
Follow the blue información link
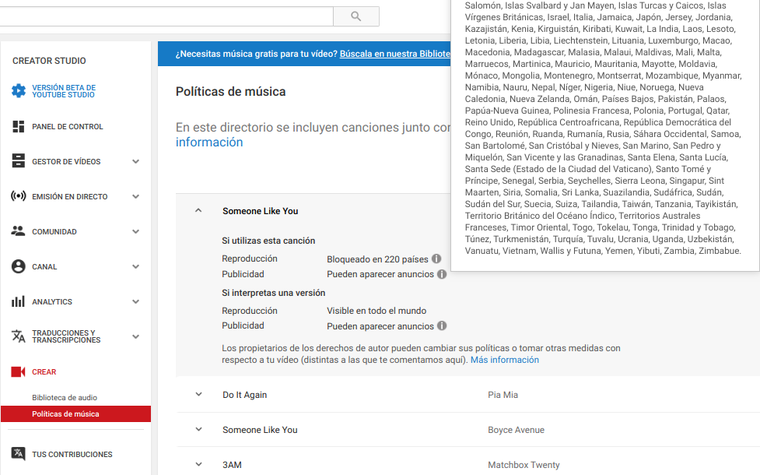(209, 142)
